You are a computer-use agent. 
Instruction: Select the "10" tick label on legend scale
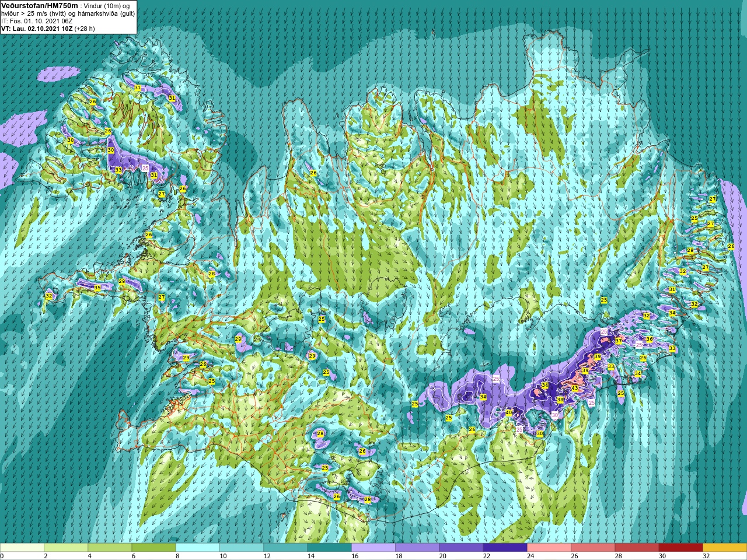point(224,556)
